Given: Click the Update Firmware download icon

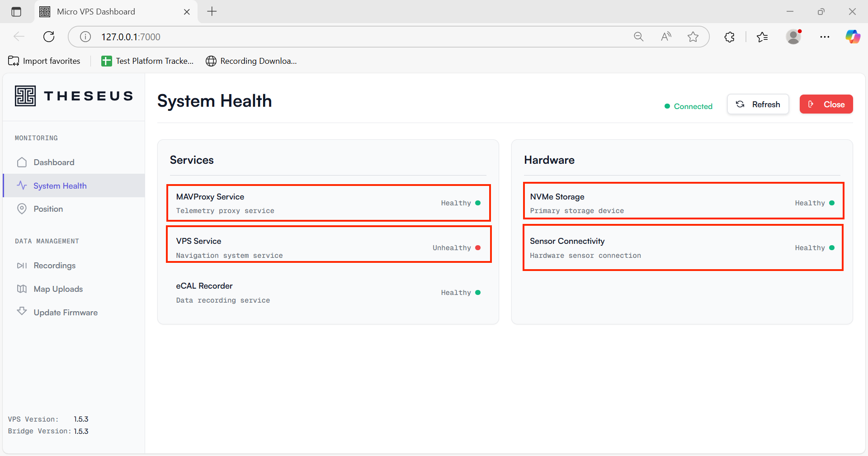Looking at the screenshot, I should (x=22, y=312).
